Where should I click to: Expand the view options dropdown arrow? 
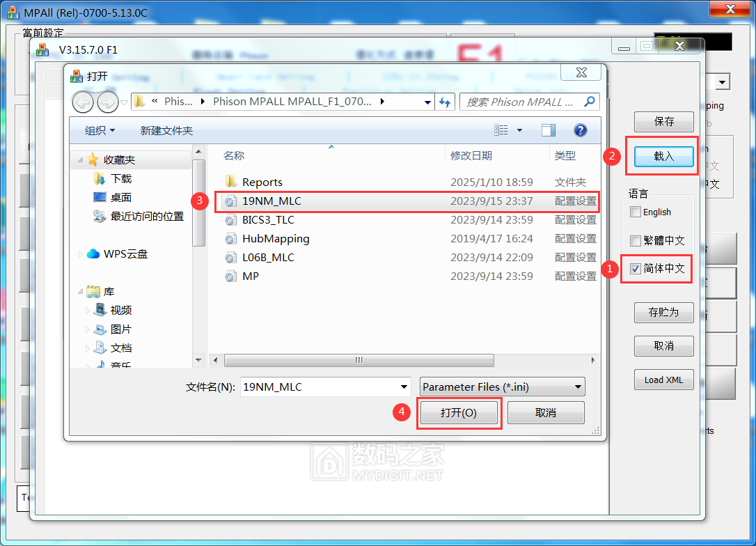[x=520, y=130]
